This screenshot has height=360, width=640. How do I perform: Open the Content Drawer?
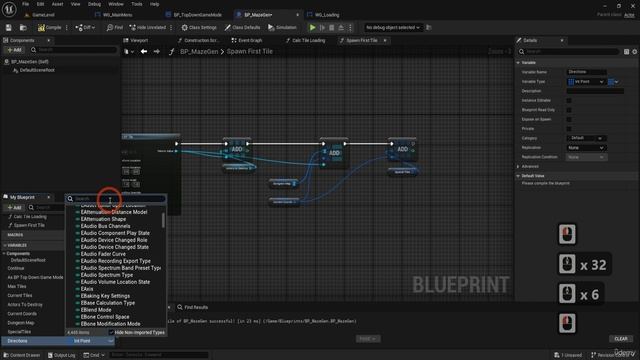22,355
